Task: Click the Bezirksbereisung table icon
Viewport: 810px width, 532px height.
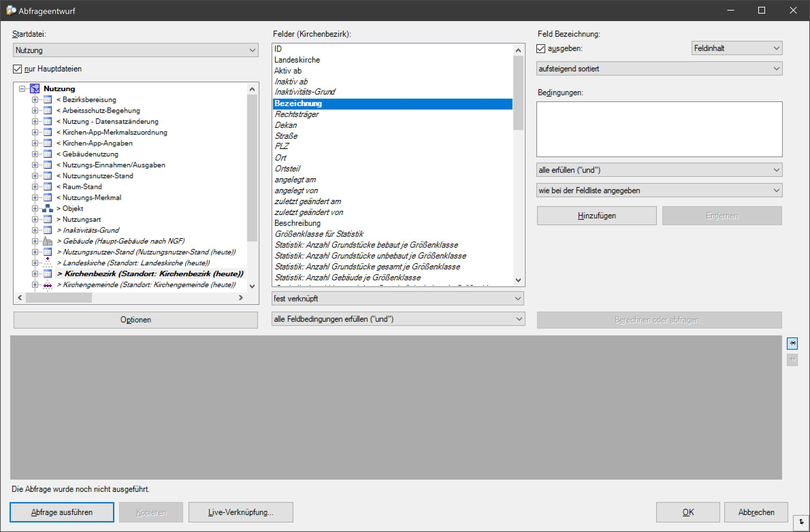Action: click(48, 100)
